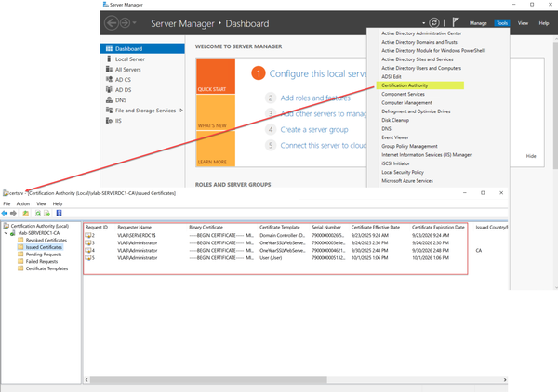The height and width of the screenshot is (392, 558).
Task: Open the notifications flag icon
Action: (456, 22)
